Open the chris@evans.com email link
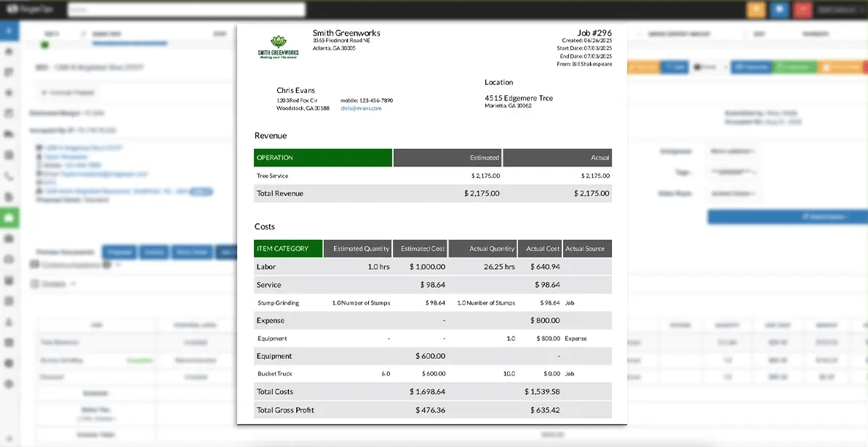 point(360,108)
